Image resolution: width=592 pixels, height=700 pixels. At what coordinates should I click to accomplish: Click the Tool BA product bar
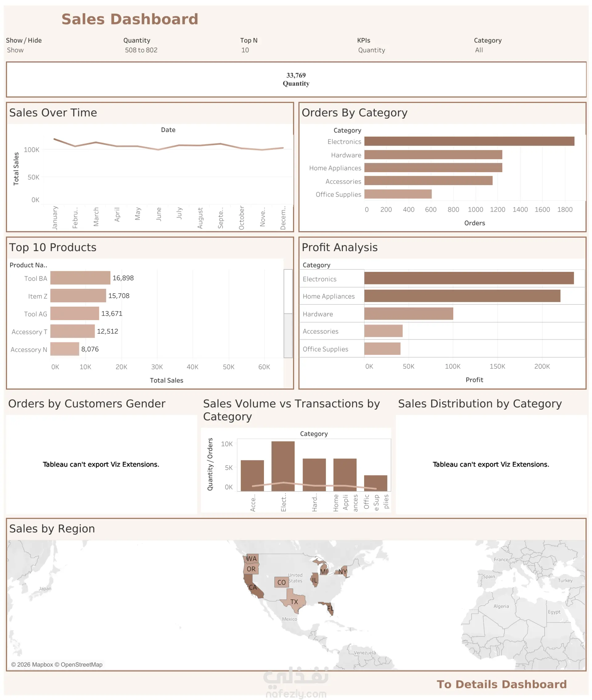click(80, 278)
